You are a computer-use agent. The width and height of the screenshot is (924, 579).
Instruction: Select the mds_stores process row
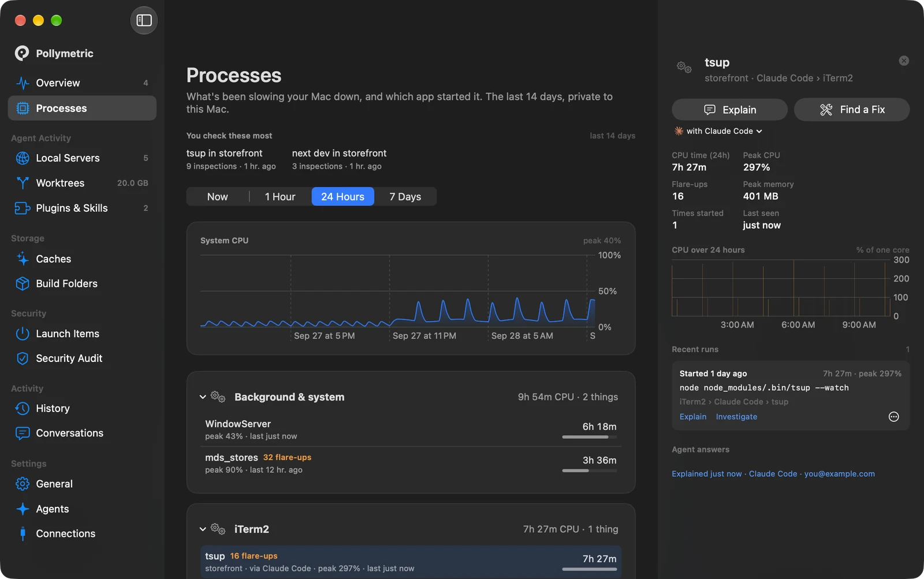[x=411, y=463]
